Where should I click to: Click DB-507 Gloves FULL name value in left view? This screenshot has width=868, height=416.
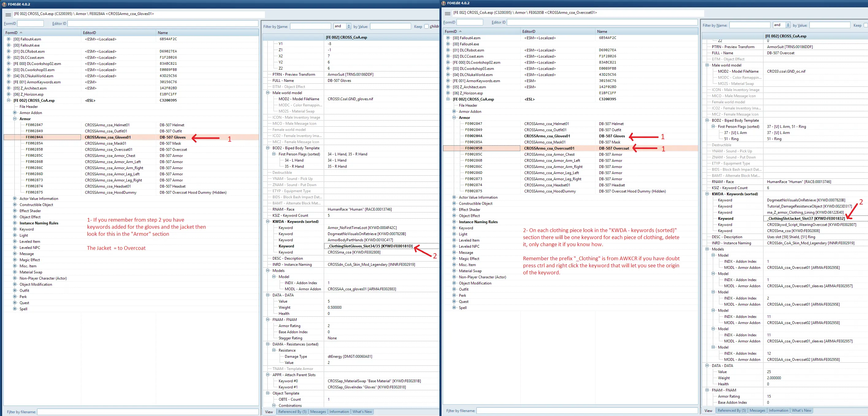pyautogui.click(x=339, y=81)
